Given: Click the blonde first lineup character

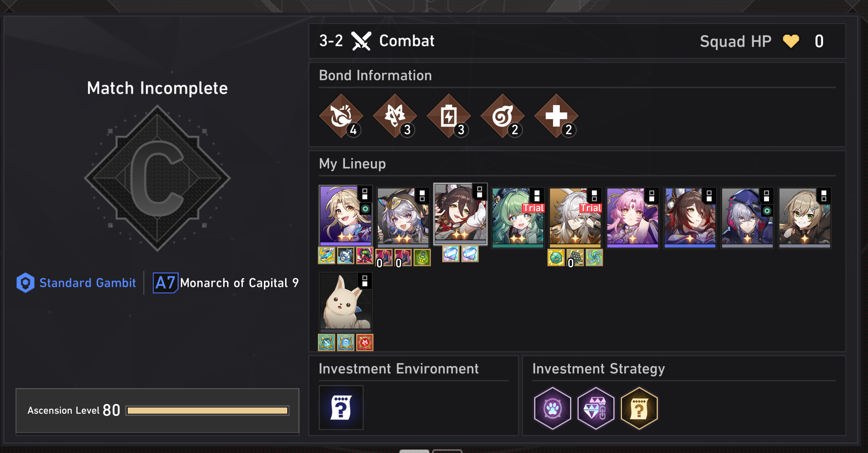Looking at the screenshot, I should pos(345,215).
